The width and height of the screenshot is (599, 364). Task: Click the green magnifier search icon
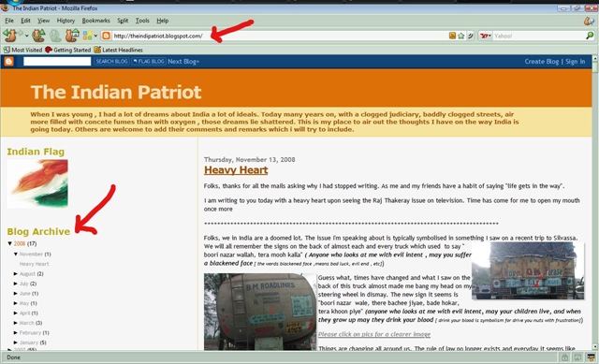tap(590, 36)
